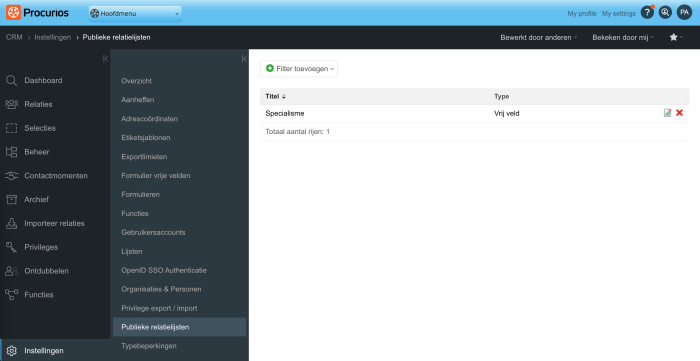
Task: Sort by Titel column arrow
Action: (x=283, y=97)
